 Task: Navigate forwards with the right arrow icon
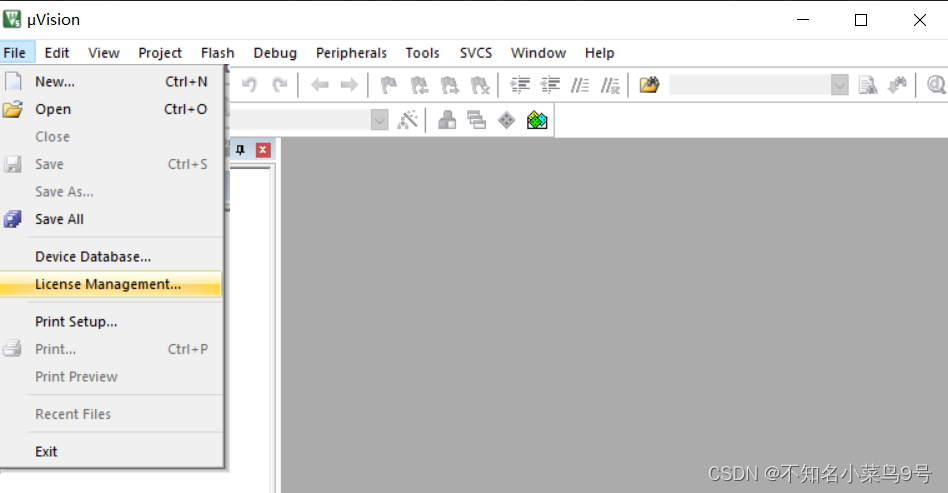click(349, 85)
